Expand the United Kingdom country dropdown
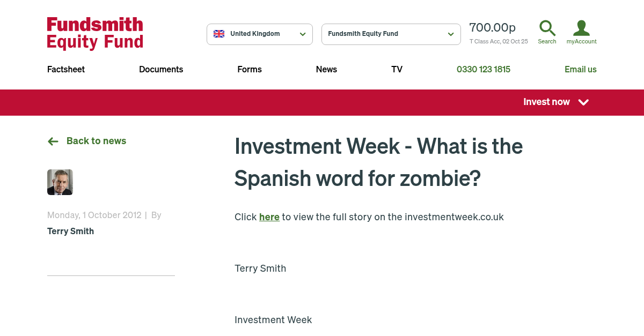644x336 pixels. click(260, 34)
